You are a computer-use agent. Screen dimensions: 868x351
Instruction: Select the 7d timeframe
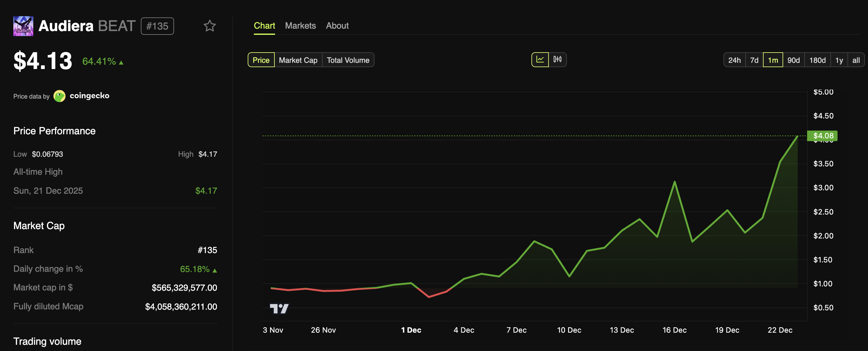click(x=754, y=60)
